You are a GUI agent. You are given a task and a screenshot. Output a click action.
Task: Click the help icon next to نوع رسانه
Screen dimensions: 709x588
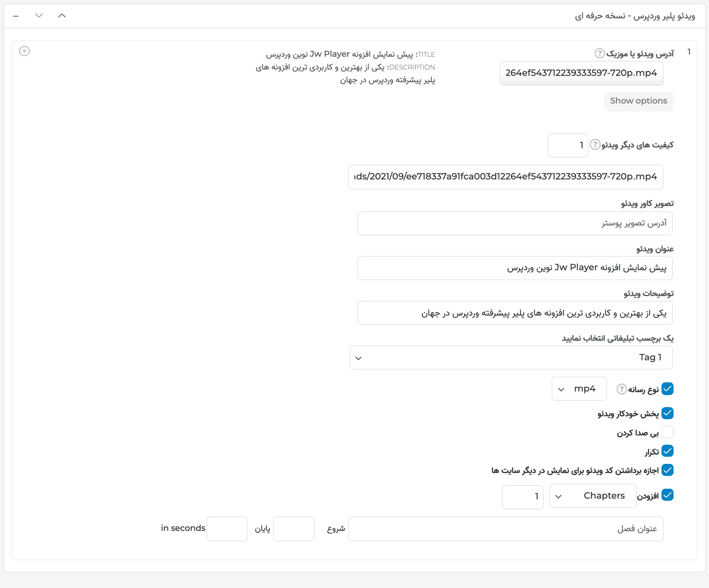[x=621, y=389]
